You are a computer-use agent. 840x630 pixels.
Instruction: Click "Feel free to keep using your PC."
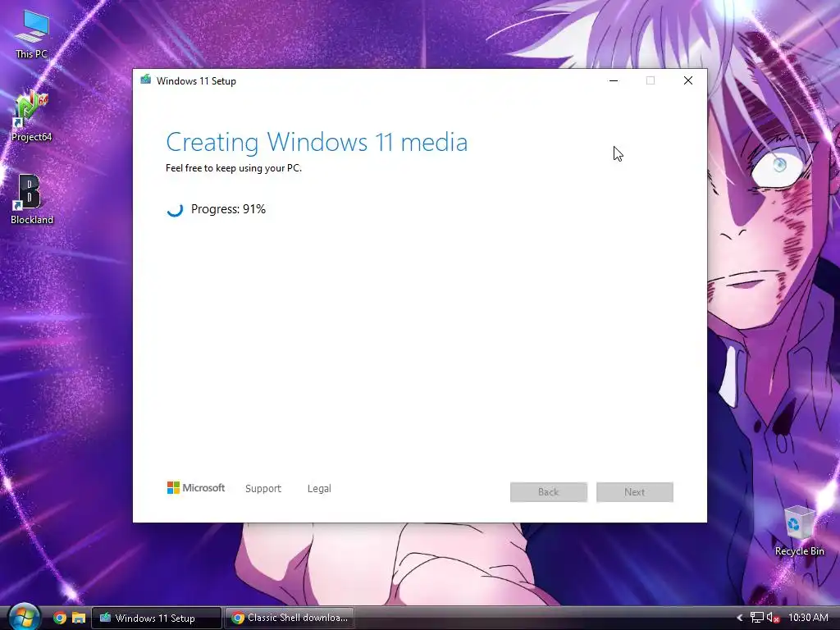tap(234, 168)
